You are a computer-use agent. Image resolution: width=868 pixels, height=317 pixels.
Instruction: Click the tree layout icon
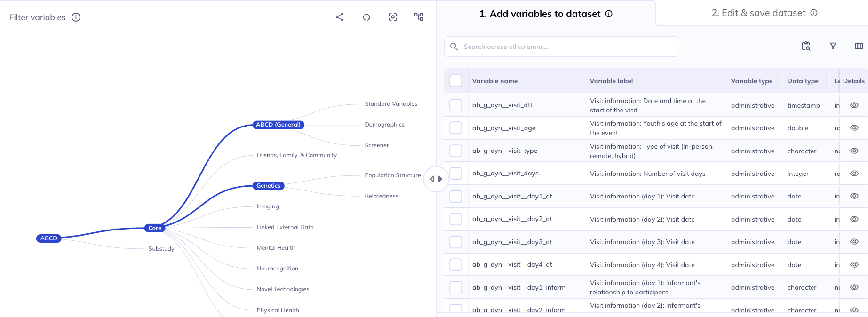click(x=419, y=17)
